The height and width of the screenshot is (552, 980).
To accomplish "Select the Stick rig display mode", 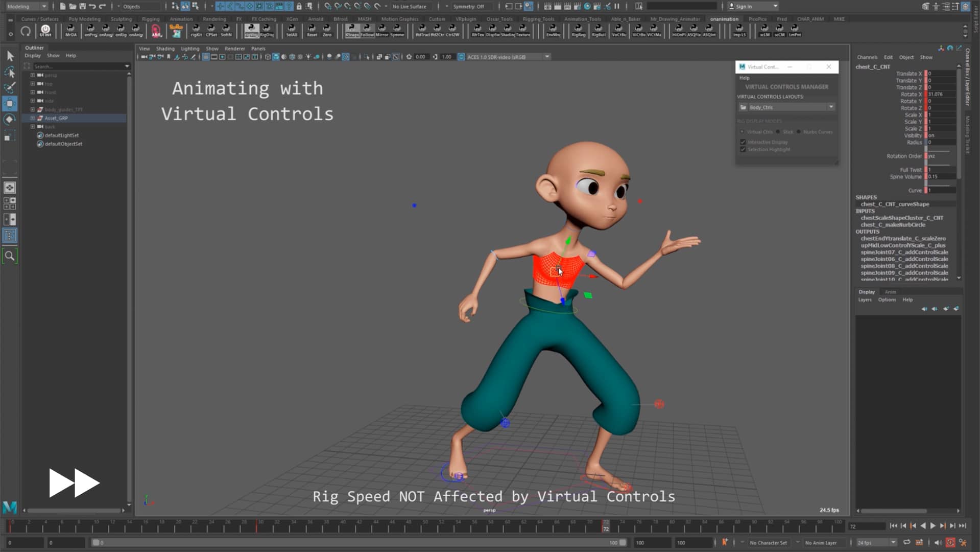I will pyautogui.click(x=778, y=132).
